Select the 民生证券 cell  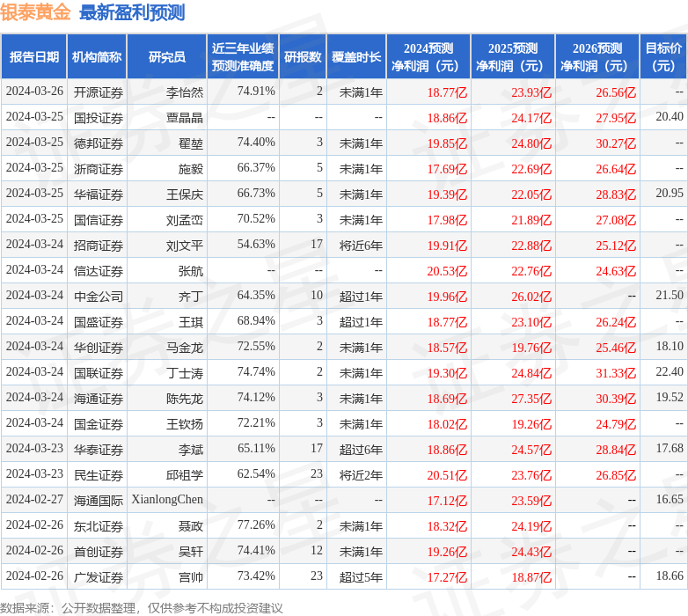coord(99,474)
